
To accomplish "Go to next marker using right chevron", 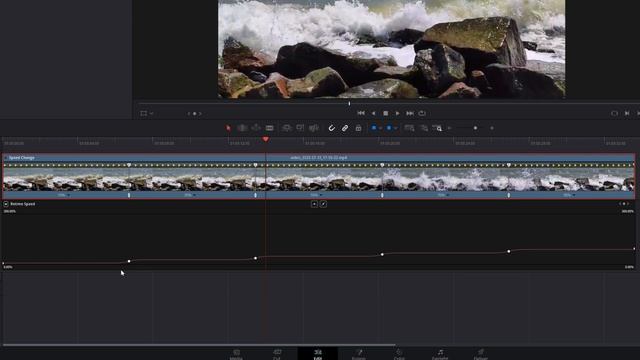I will 200,113.
